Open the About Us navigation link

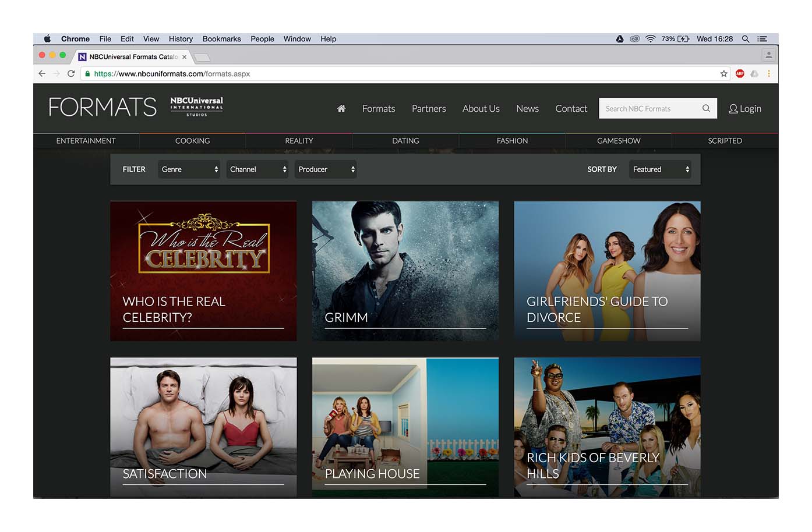click(481, 109)
